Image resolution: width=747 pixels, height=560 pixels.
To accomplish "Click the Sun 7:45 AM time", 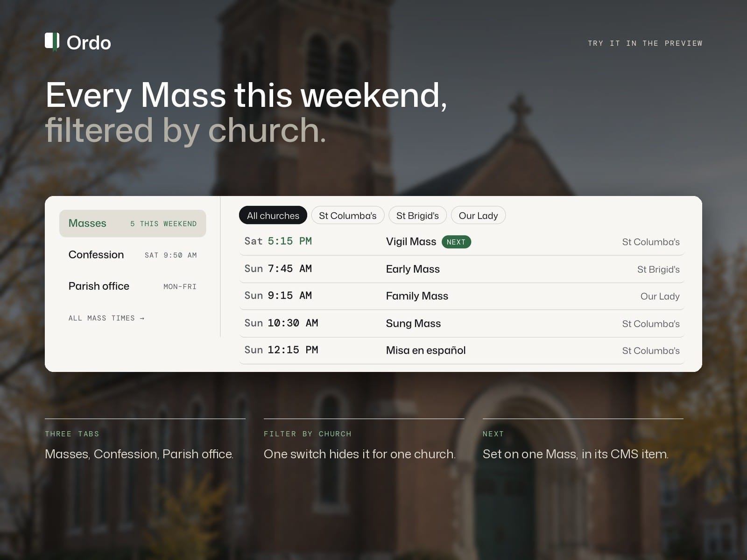I will pyautogui.click(x=278, y=269).
